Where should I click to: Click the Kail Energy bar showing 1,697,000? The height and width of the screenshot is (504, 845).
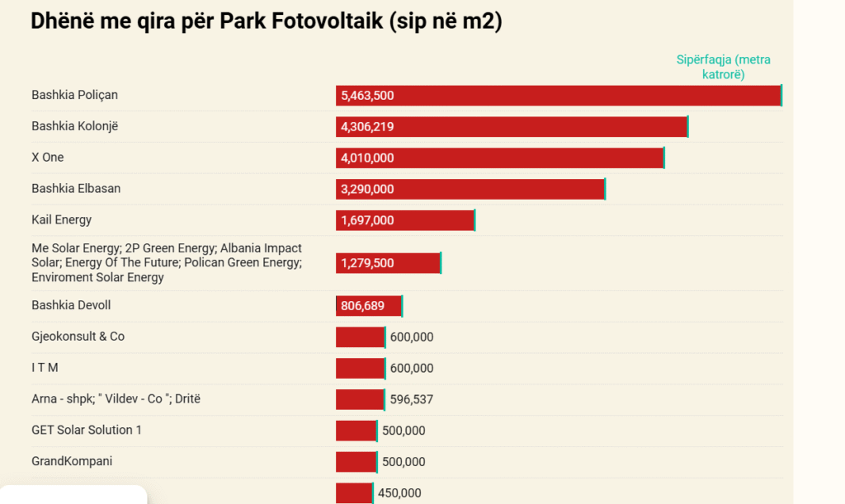click(x=405, y=220)
